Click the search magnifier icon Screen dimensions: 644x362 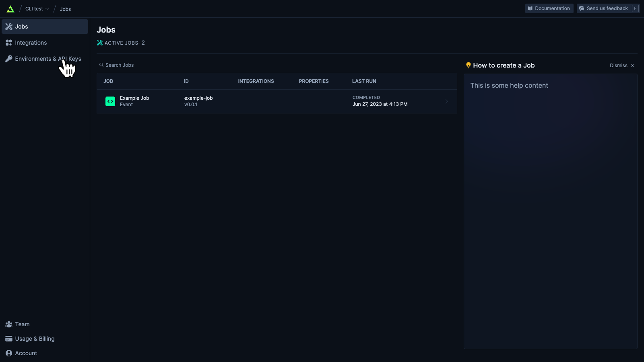101,65
